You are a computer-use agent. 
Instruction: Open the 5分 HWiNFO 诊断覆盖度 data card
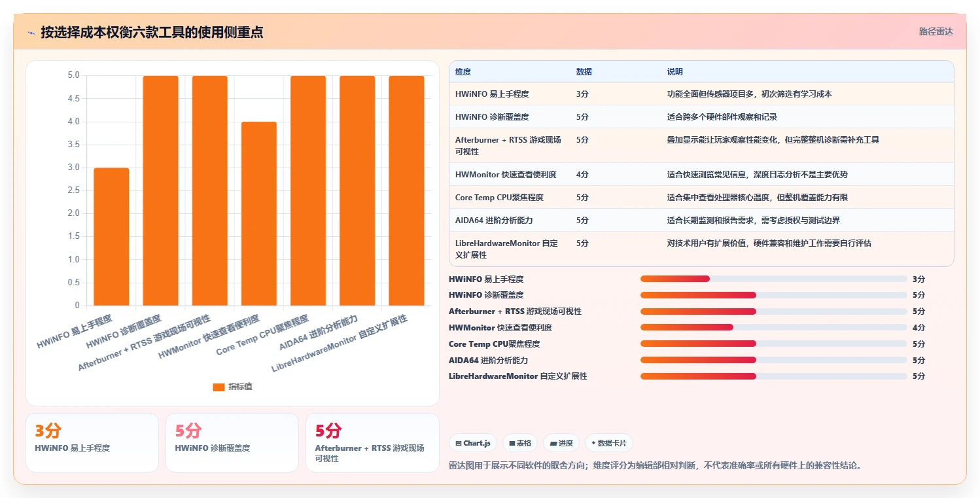(232, 442)
